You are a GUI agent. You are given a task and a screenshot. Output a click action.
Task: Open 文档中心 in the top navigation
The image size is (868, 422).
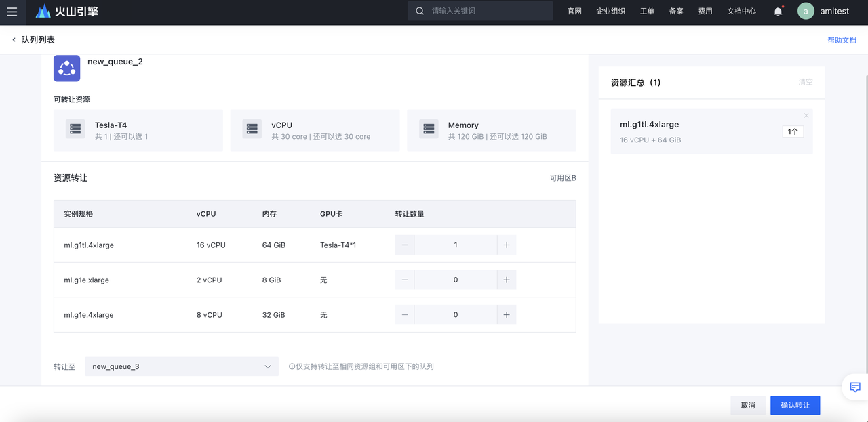[x=741, y=12]
